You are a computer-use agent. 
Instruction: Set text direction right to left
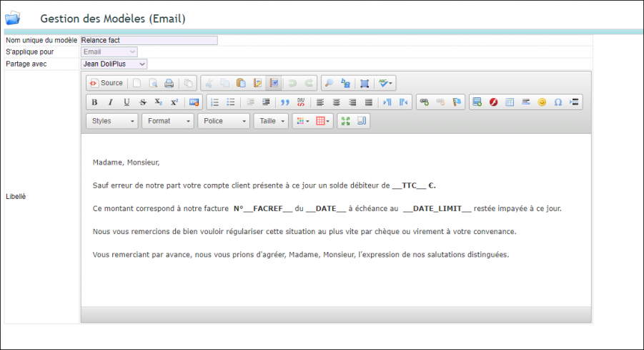[403, 102]
